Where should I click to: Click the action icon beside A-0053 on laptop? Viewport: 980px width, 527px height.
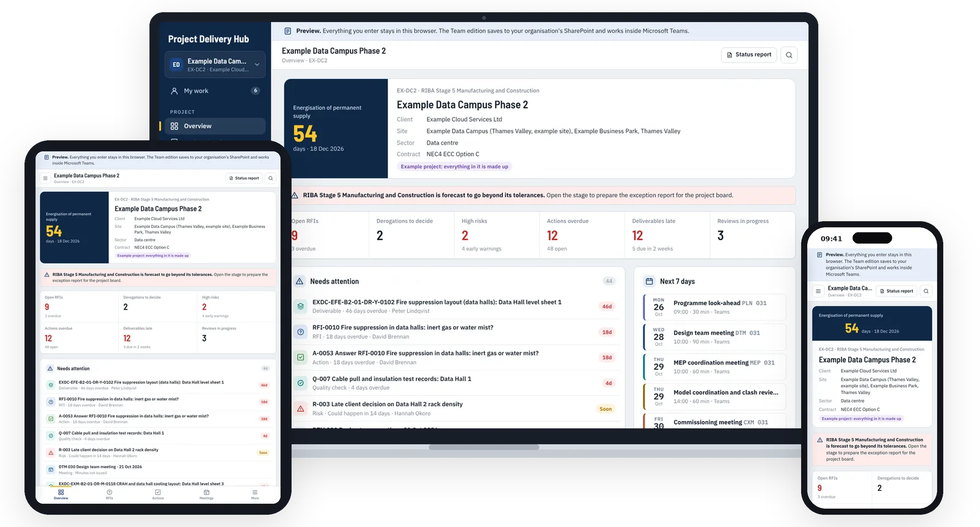(301, 357)
